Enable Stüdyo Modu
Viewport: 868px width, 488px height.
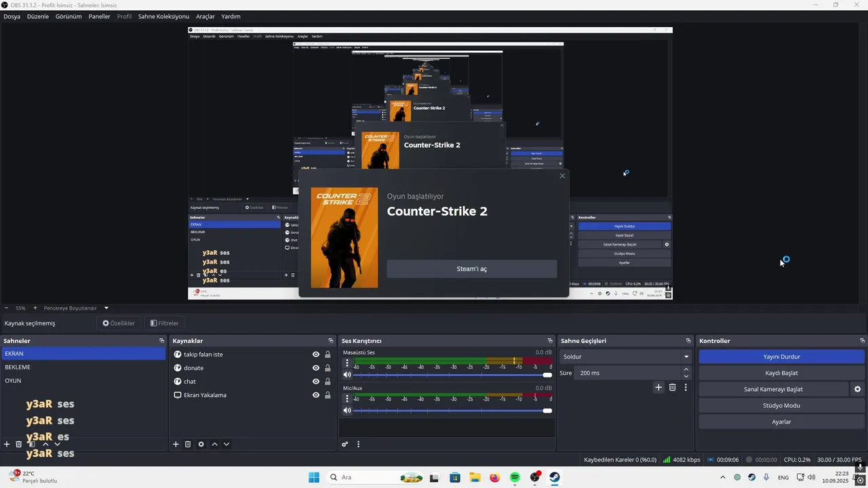(781, 405)
